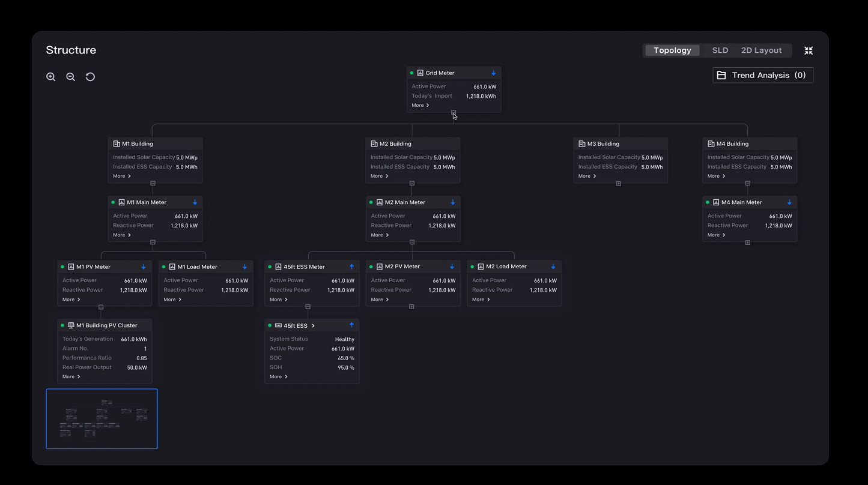Expand the M4 Main Meter children
Viewport: 868px width, 485px height.
[747, 242]
